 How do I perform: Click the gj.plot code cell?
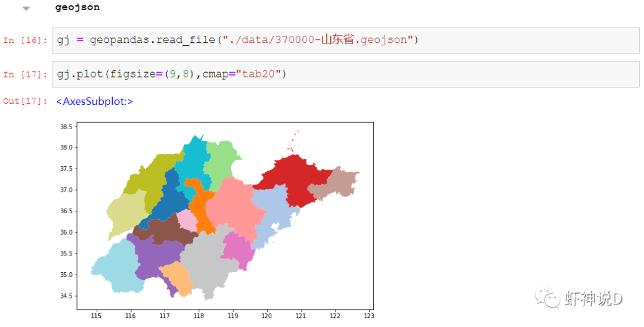click(x=345, y=74)
